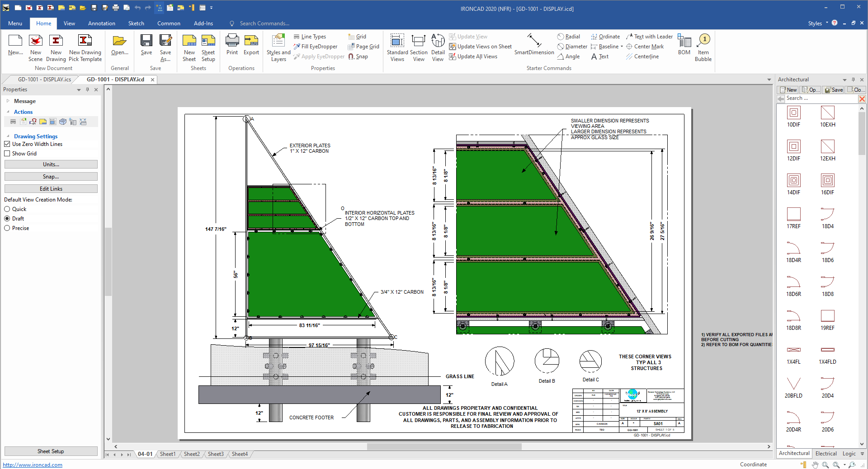Open the Menu tab

coord(15,23)
